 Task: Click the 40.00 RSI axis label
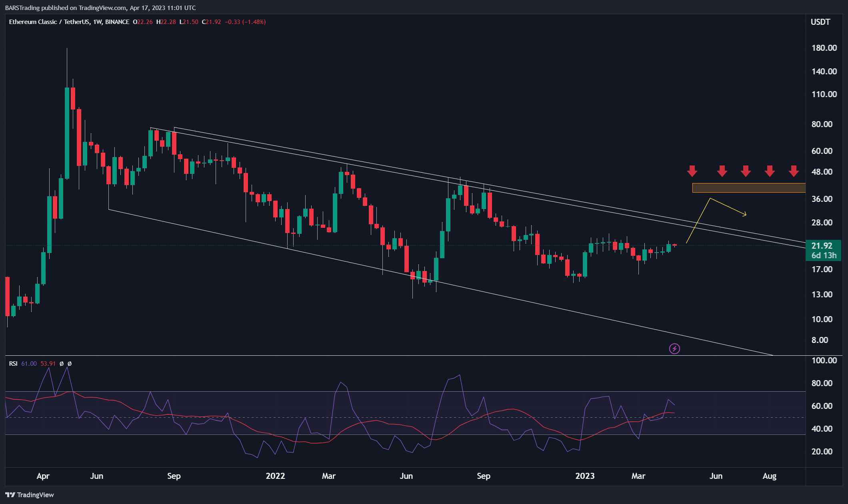pos(822,429)
